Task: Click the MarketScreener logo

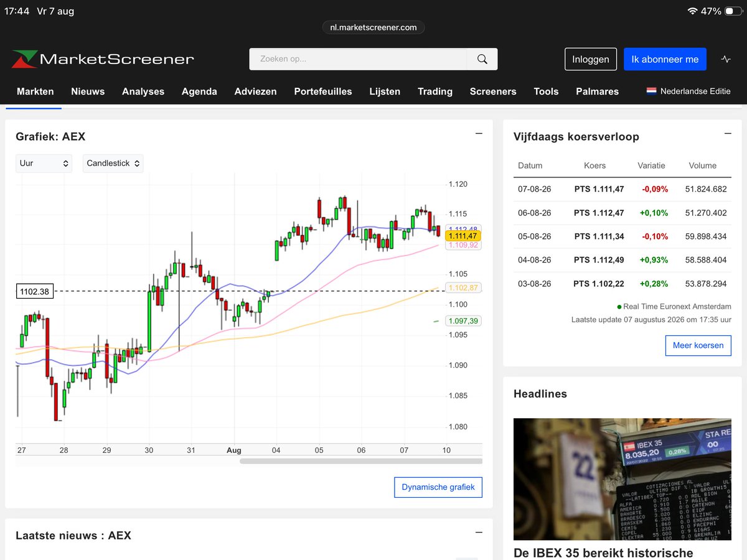Action: [x=103, y=59]
